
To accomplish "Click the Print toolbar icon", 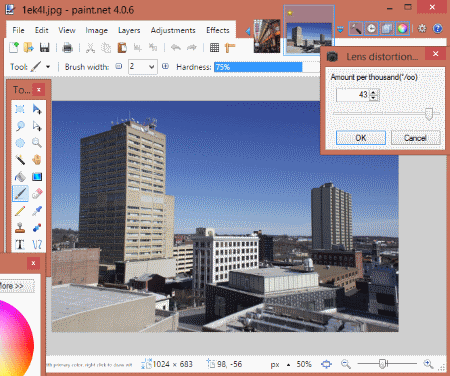I will click(67, 47).
